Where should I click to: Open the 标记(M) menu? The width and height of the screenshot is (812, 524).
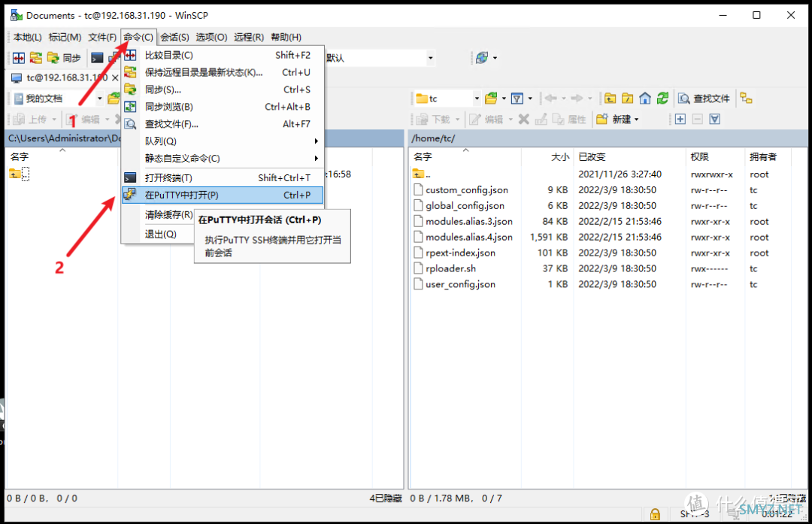[65, 38]
